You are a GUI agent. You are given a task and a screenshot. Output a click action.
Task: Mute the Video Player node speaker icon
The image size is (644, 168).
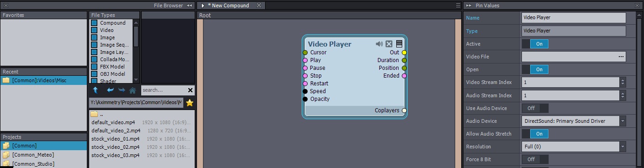coord(379,44)
